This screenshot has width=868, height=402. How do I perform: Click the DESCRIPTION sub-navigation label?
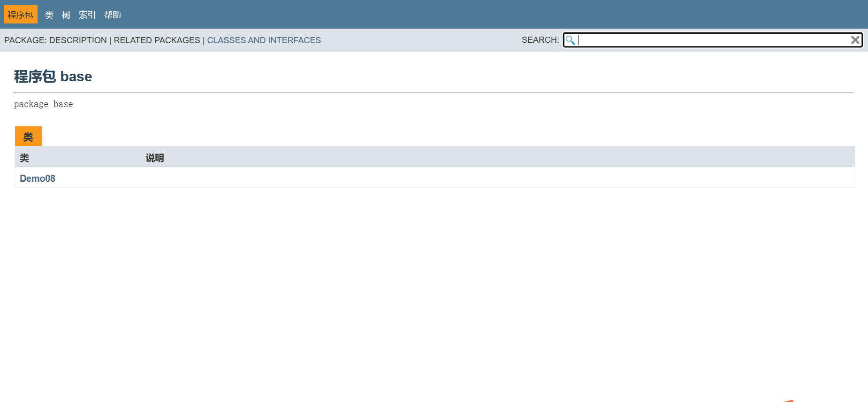(x=78, y=40)
